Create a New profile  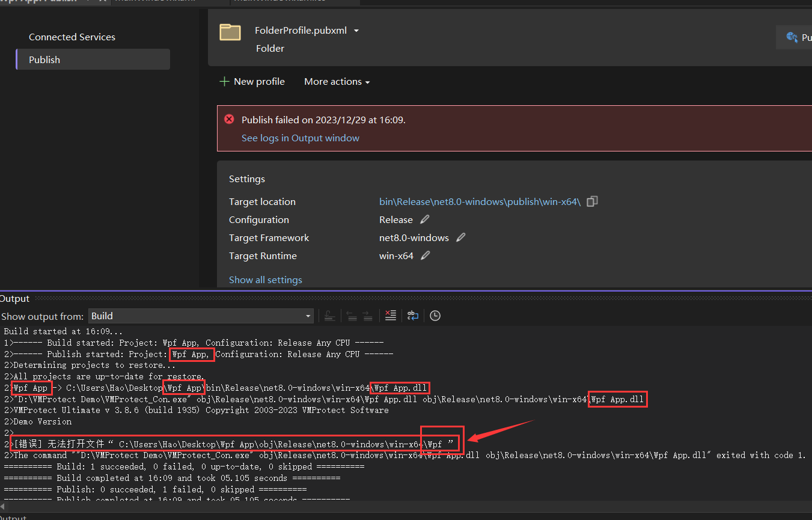252,82
